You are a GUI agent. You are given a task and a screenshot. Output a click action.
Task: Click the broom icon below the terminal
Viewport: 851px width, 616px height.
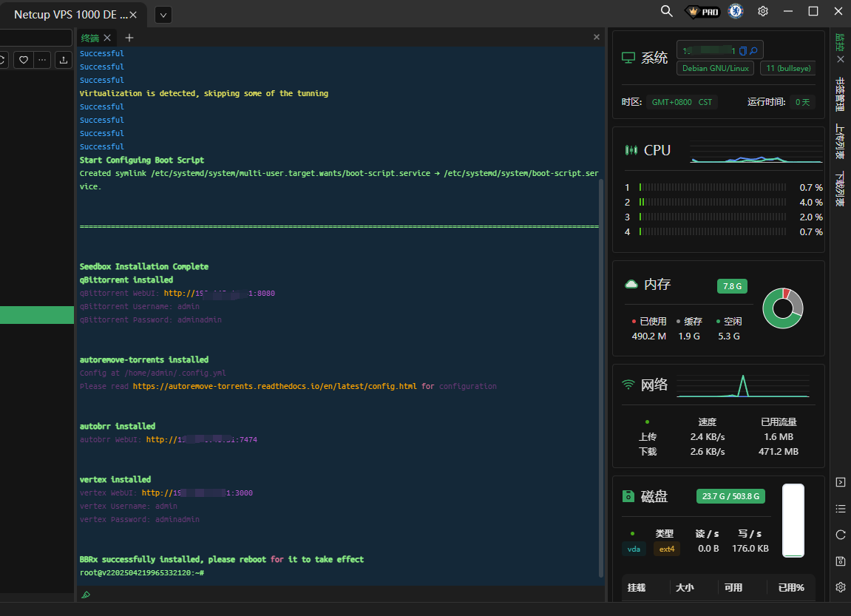tap(86, 595)
